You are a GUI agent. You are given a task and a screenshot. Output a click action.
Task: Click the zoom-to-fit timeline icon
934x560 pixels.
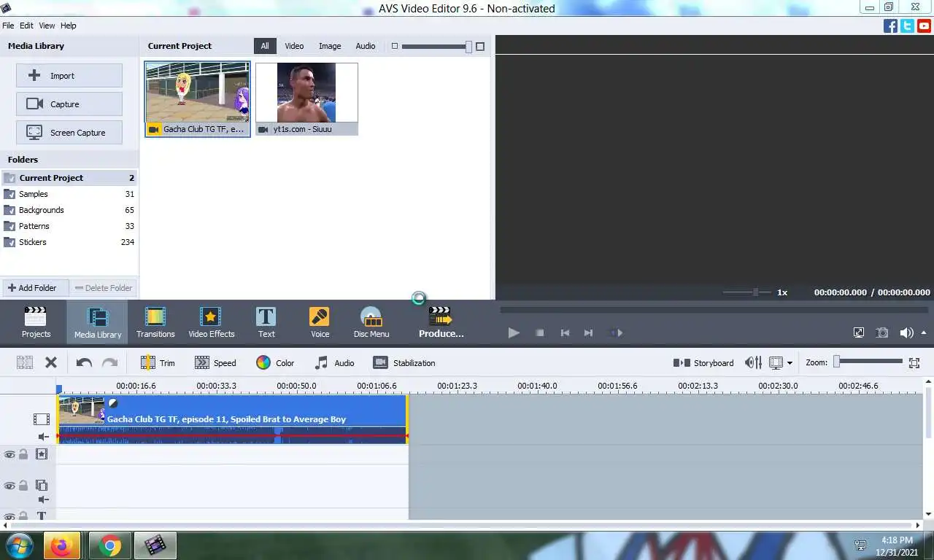[x=914, y=362]
